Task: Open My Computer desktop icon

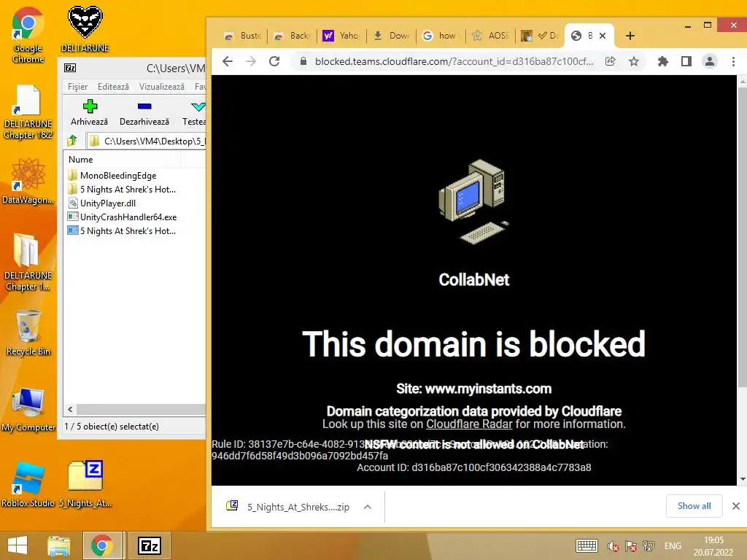Action: pyautogui.click(x=28, y=410)
